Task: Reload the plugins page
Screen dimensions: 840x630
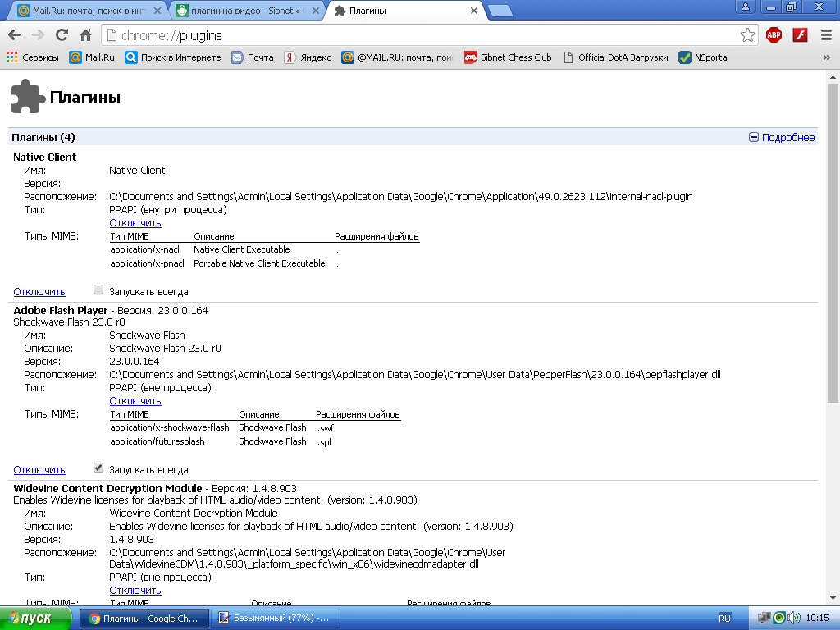Action: 62,35
